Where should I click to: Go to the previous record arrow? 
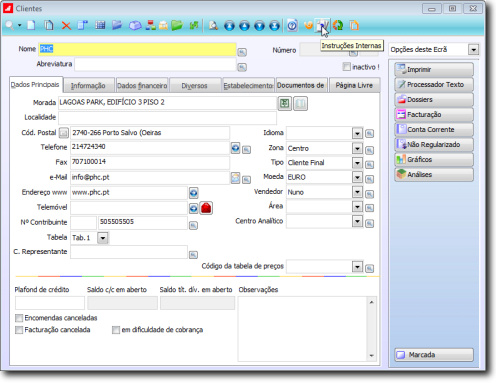(244, 26)
